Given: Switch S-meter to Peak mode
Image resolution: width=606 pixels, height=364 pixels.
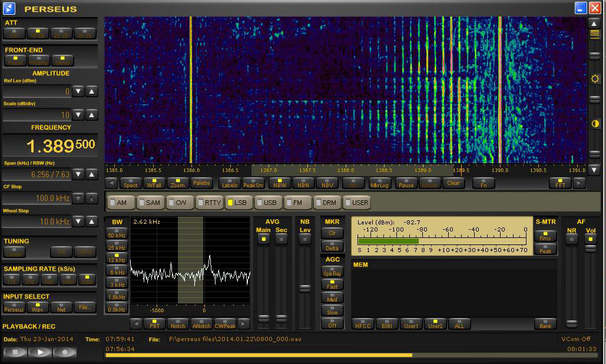Looking at the screenshot, I should tap(545, 250).
